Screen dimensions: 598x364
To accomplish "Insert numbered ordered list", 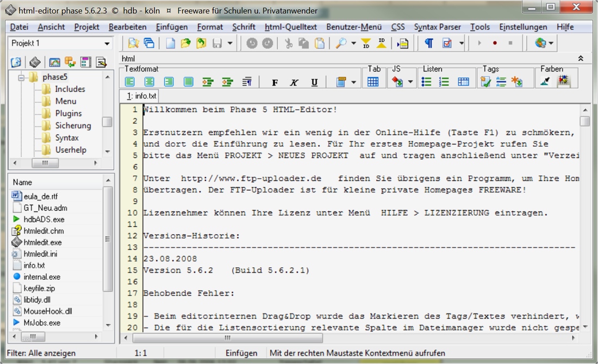I will [x=444, y=81].
